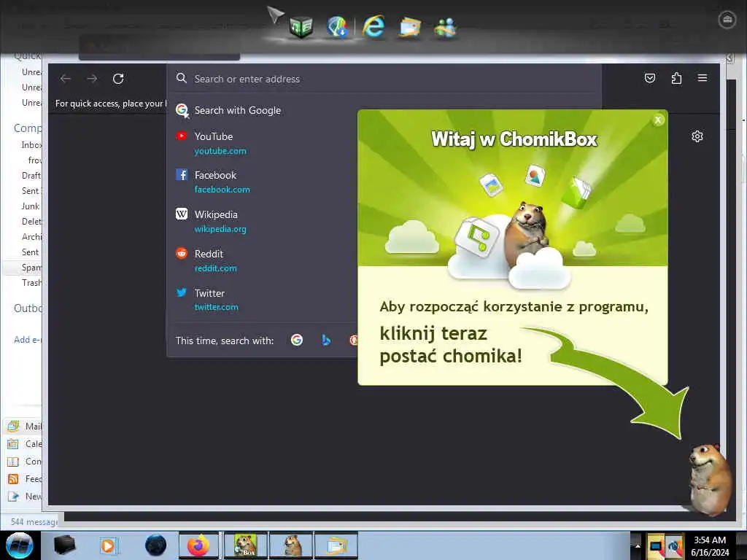Click the Windows Start orb
Viewport: 747px width, 560px height.
[20, 545]
